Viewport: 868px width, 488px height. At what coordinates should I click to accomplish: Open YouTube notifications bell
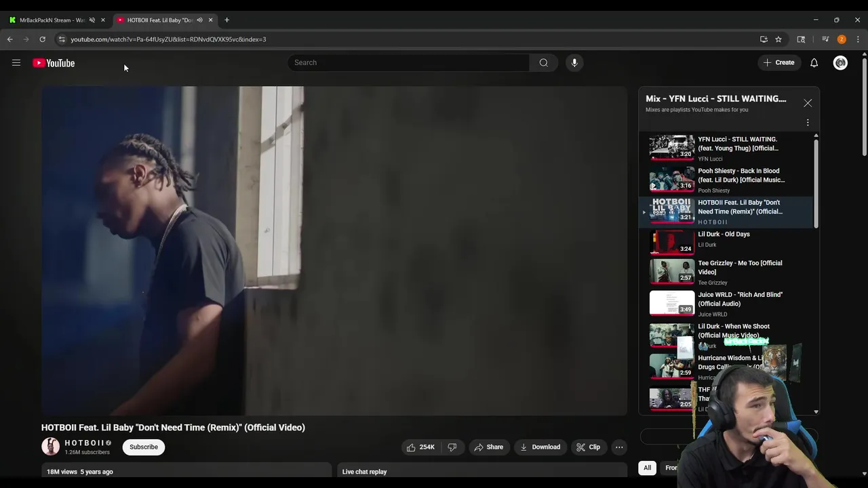(814, 63)
